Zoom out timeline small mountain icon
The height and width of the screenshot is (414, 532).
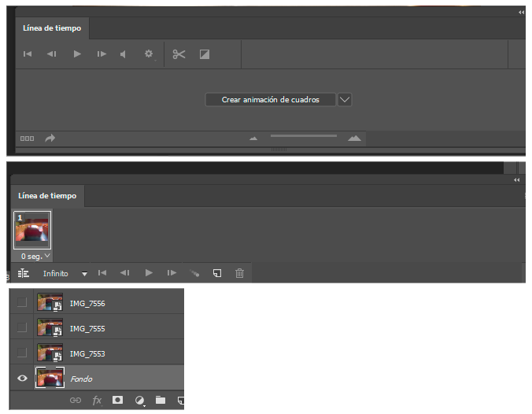(253, 139)
